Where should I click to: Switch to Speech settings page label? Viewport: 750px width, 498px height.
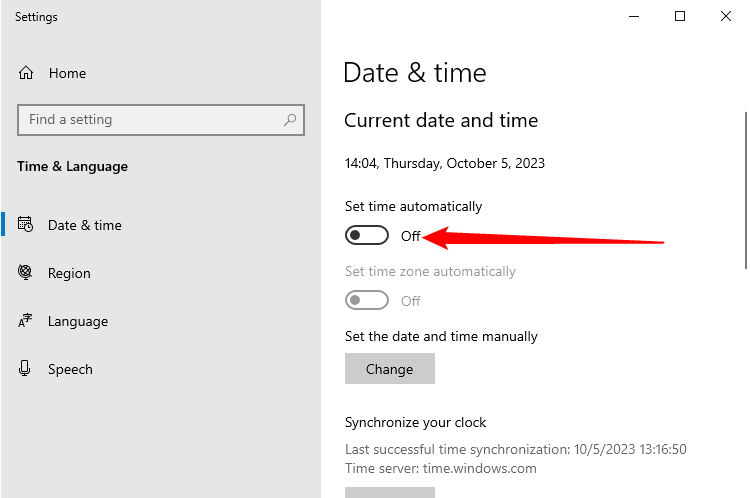pyautogui.click(x=70, y=369)
